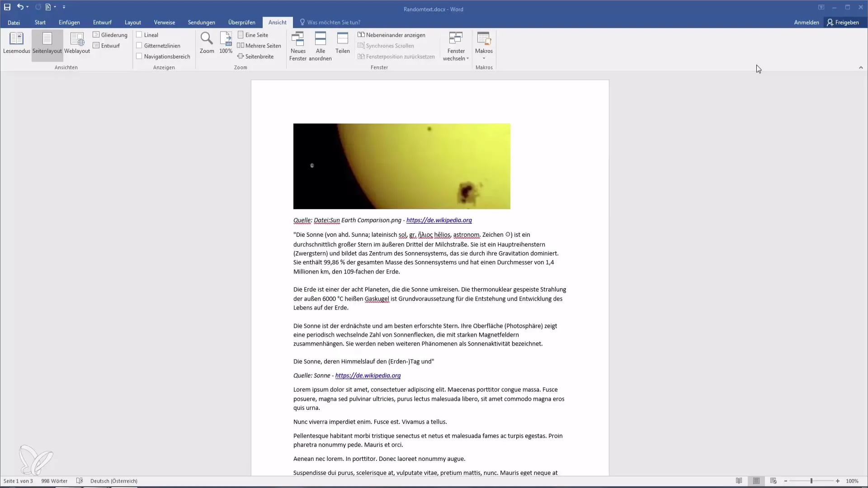Fit to Seitenbreite
The image size is (868, 488).
tap(255, 56)
